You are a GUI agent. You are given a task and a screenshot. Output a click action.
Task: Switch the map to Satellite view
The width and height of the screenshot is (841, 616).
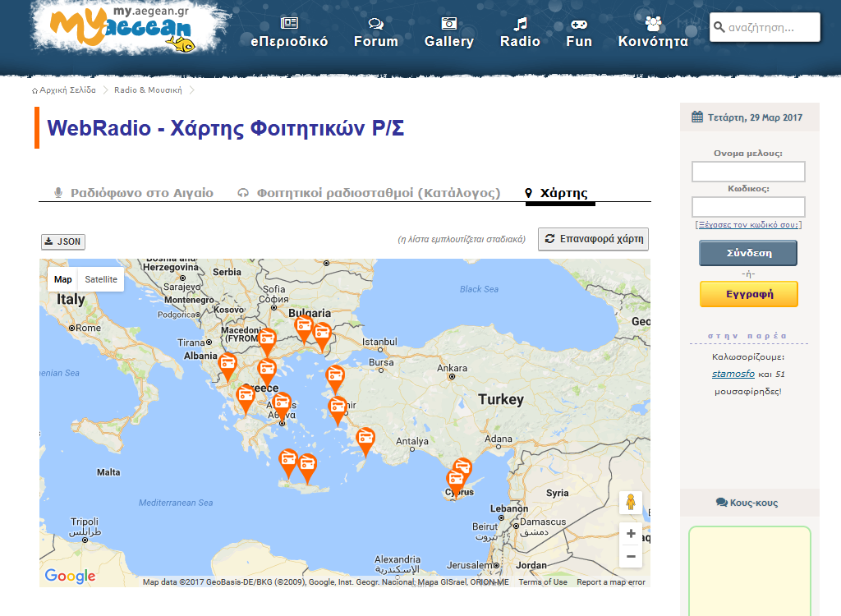click(100, 279)
